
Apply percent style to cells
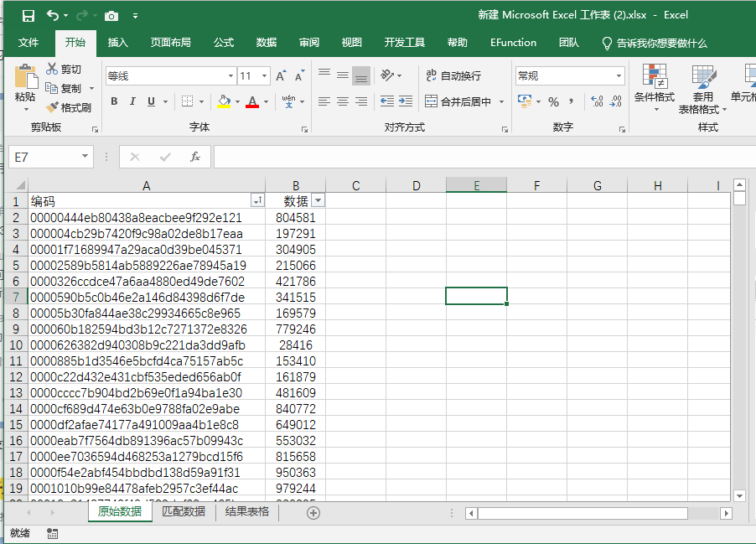tap(553, 101)
